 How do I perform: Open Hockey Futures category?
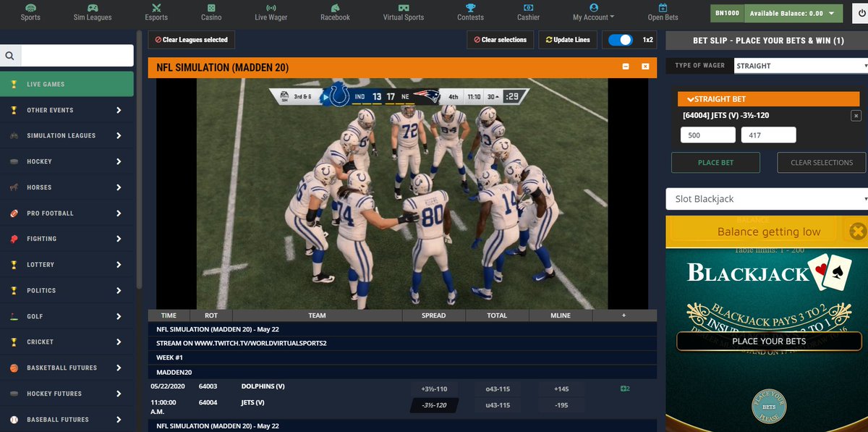tap(67, 394)
